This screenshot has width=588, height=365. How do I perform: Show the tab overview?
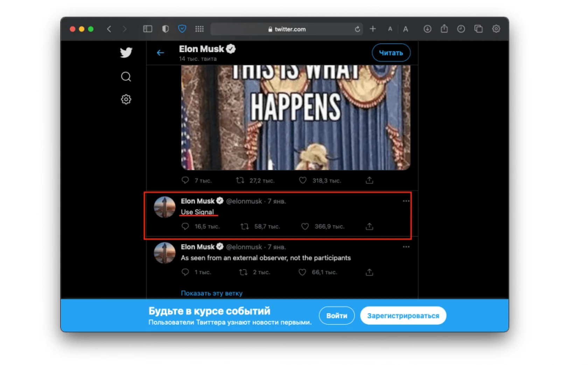pos(478,29)
